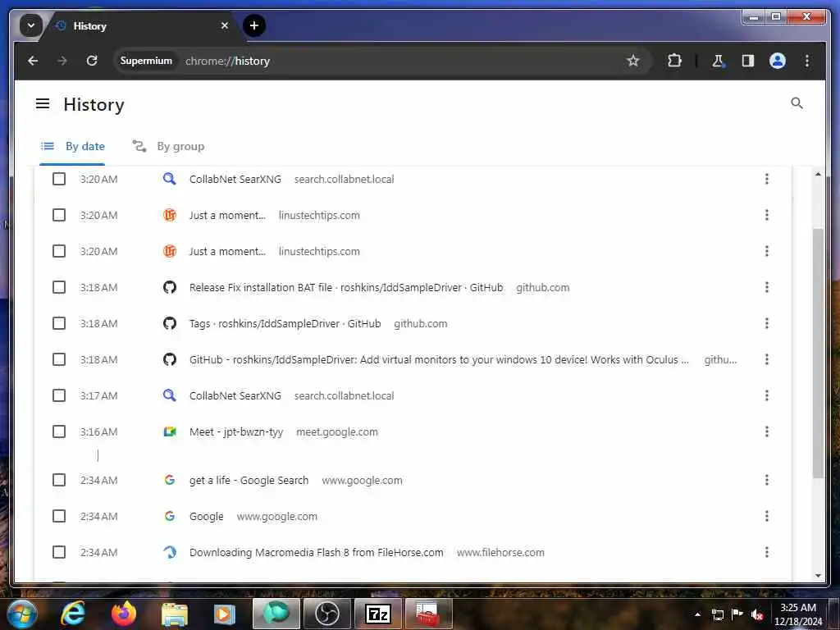Open the browser three-dot menu
This screenshot has width=840, height=630.
[x=807, y=61]
